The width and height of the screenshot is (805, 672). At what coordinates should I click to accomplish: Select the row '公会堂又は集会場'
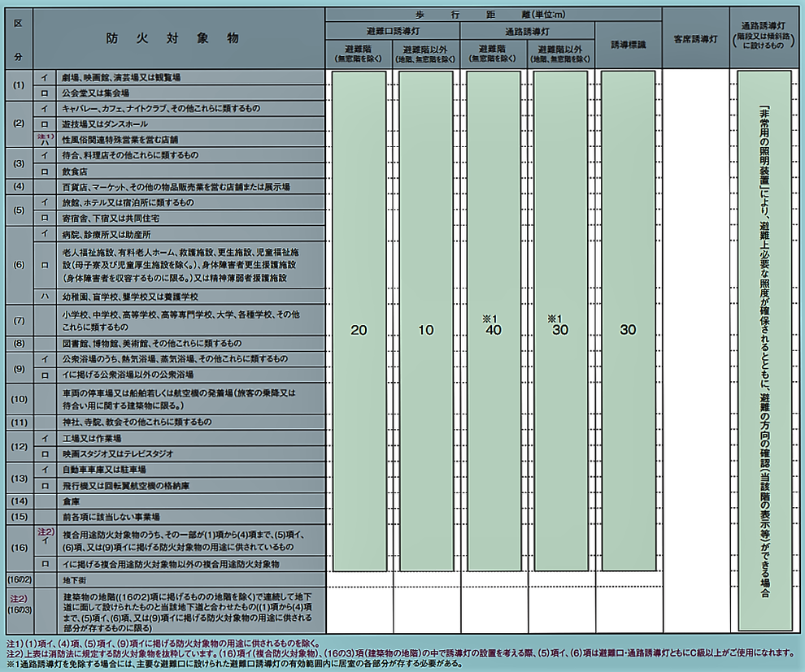pyautogui.click(x=190, y=93)
